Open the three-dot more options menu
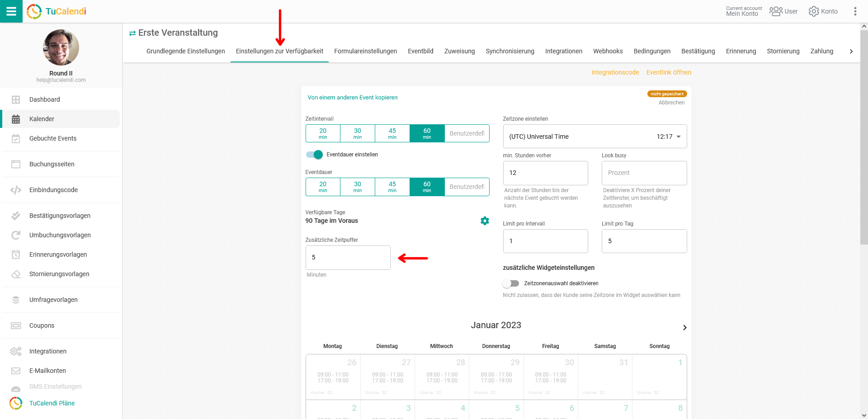868x419 pixels. tap(855, 11)
